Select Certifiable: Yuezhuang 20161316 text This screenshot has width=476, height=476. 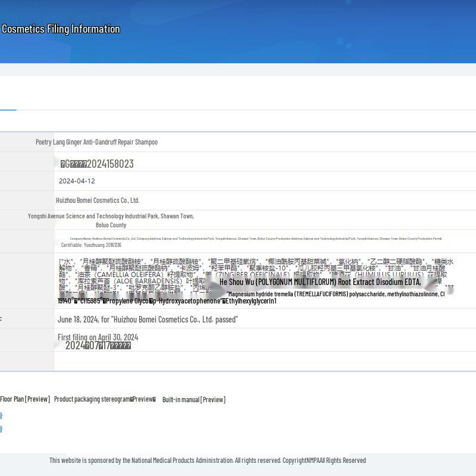tap(91, 245)
